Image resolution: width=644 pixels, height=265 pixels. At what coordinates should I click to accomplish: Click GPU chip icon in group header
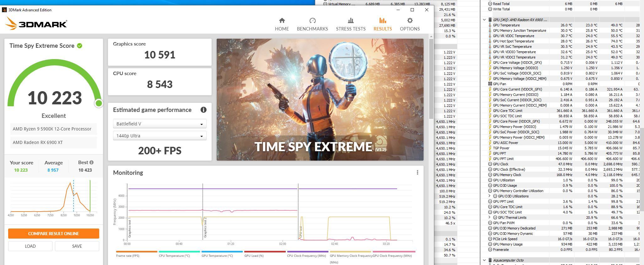490,20
